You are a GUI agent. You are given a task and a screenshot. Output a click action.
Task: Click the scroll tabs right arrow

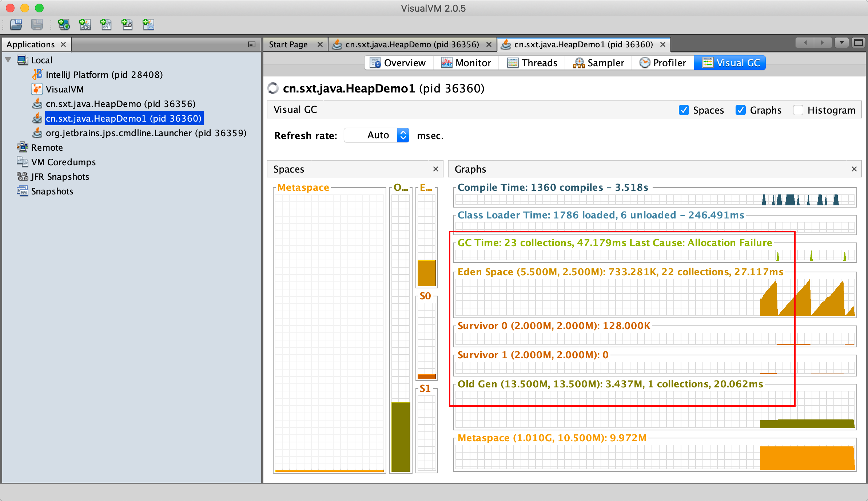pos(823,43)
